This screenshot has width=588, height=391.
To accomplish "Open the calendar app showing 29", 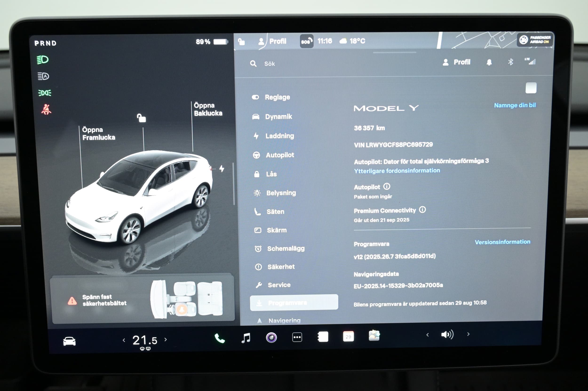I will coord(348,336).
